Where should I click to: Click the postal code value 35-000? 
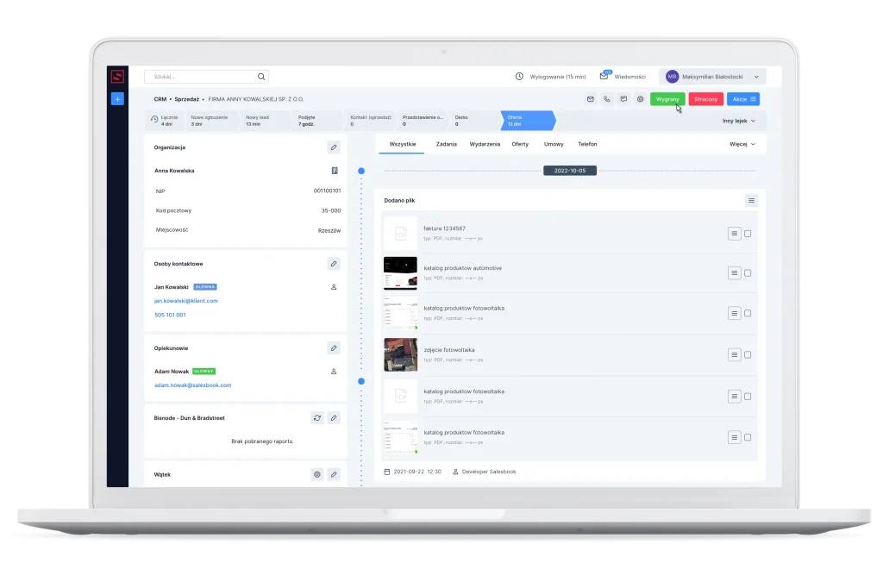(x=331, y=210)
